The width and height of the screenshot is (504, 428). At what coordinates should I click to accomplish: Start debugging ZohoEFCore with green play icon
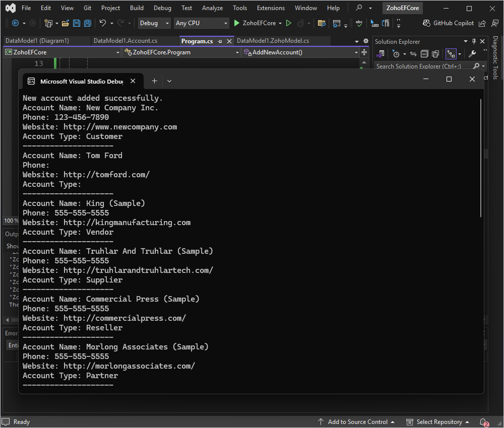point(237,23)
